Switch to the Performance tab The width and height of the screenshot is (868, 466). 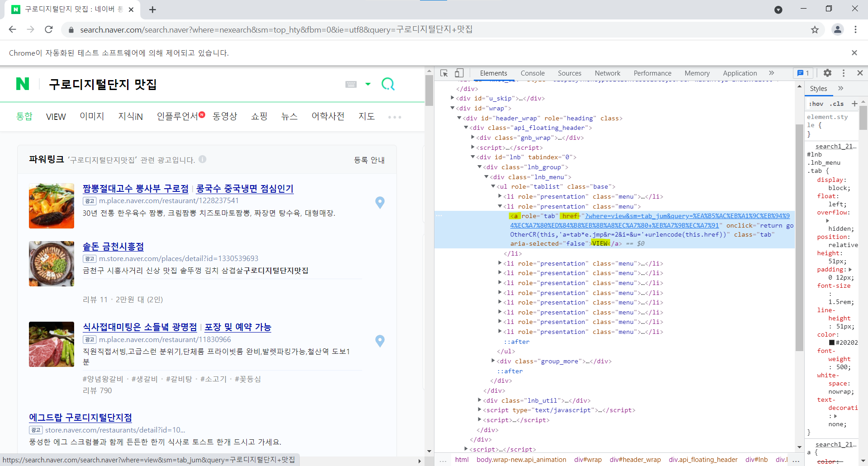[x=652, y=73]
